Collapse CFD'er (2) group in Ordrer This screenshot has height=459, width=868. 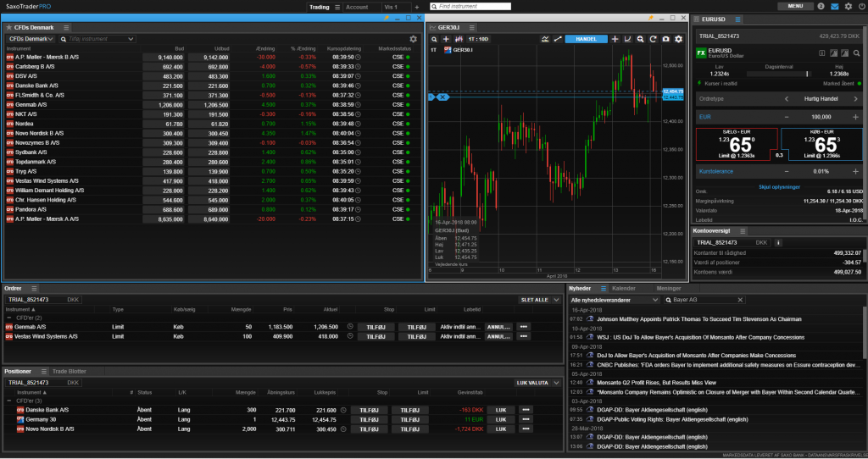[8, 318]
